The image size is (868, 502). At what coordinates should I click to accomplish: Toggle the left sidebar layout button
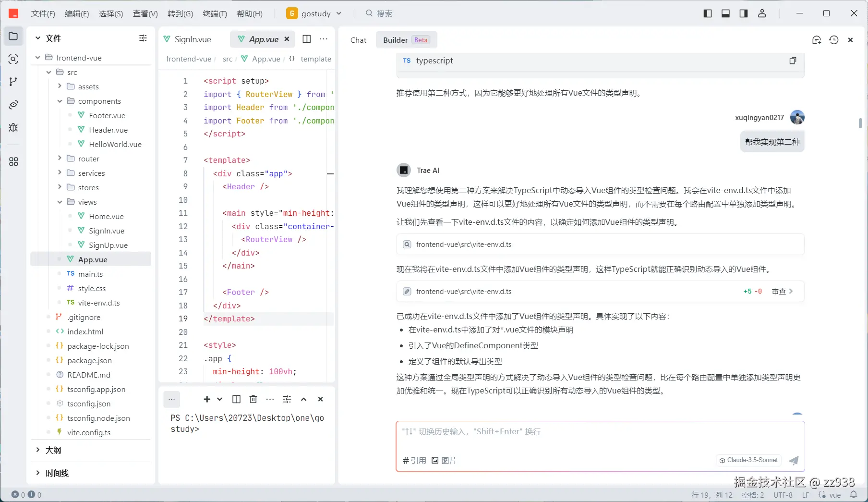pos(708,13)
